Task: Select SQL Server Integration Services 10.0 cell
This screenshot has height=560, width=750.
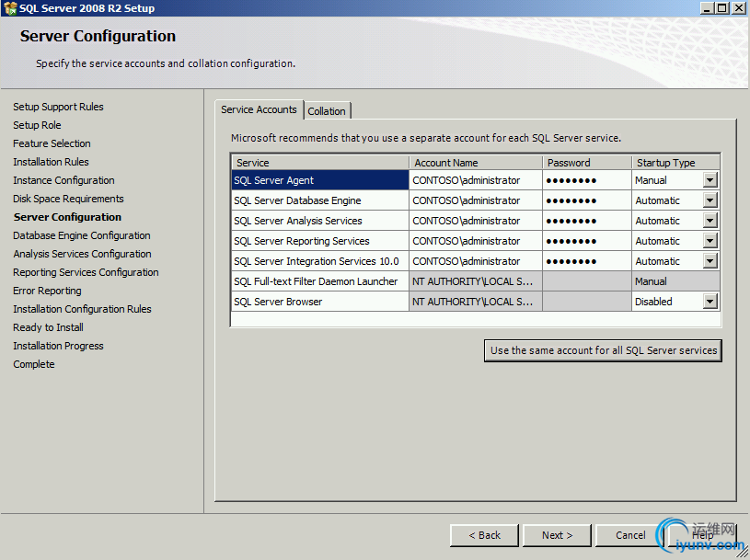Action: [x=320, y=261]
